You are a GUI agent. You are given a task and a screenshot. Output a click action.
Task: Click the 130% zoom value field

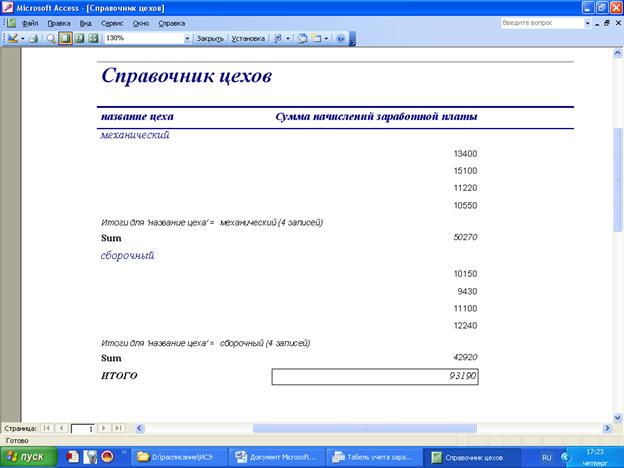[x=144, y=38]
